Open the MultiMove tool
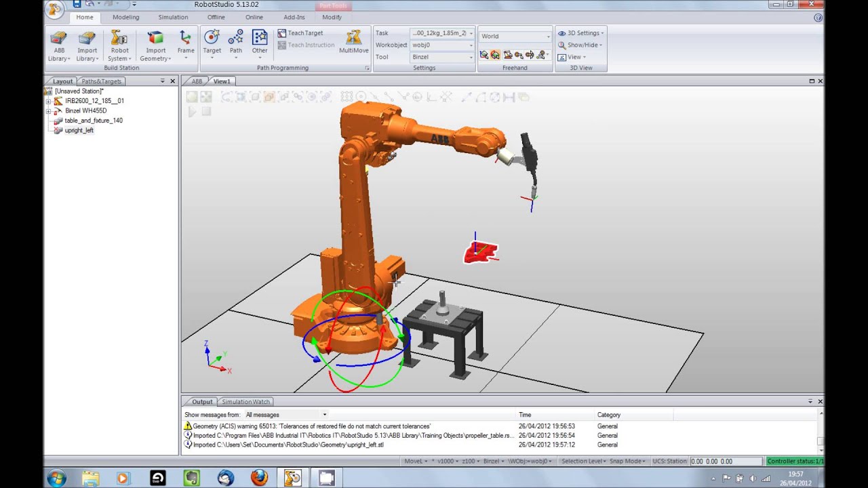Image resolution: width=868 pixels, height=488 pixels. click(x=354, y=42)
